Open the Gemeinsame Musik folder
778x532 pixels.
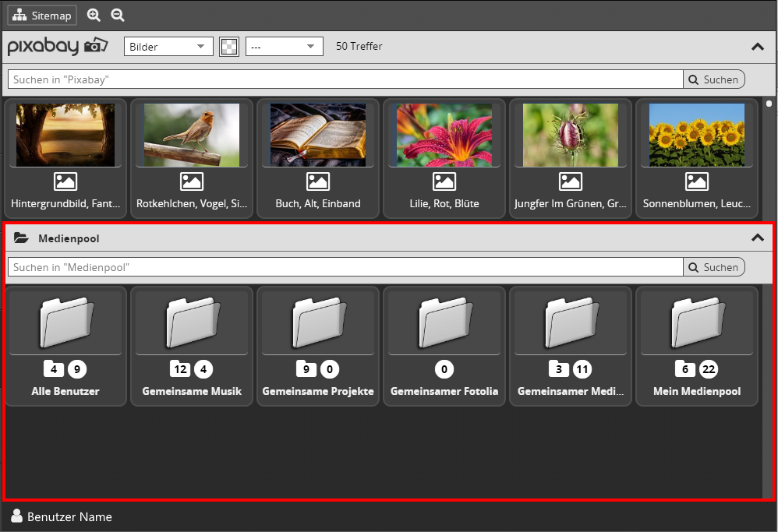pos(192,323)
